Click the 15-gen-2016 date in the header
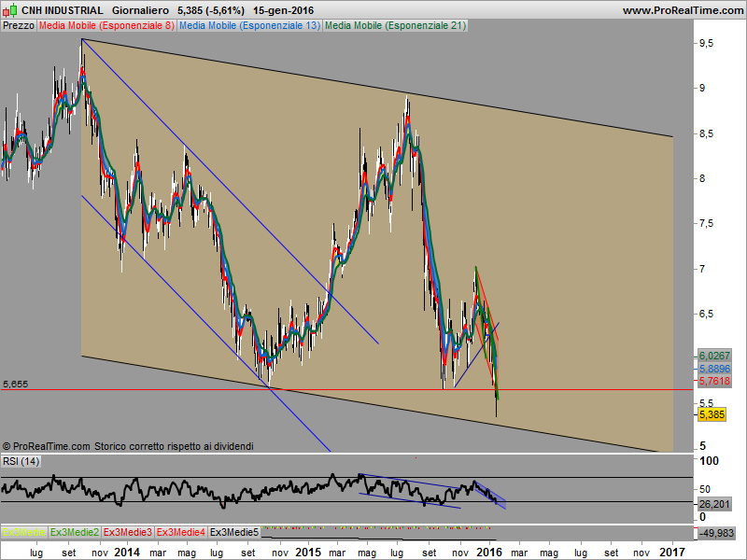747x560 pixels. coord(283,10)
